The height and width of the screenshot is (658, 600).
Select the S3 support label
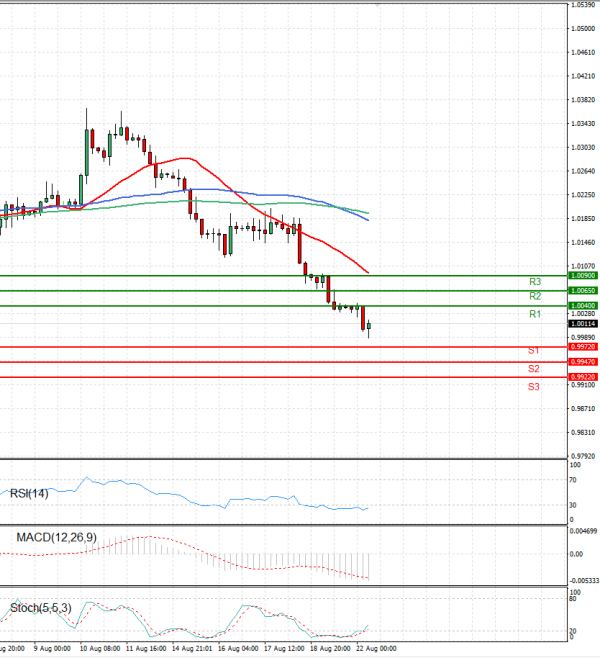coord(534,387)
